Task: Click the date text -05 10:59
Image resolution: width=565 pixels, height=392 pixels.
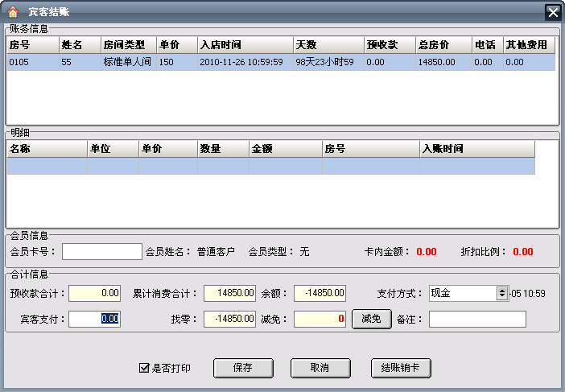Action: point(527,294)
